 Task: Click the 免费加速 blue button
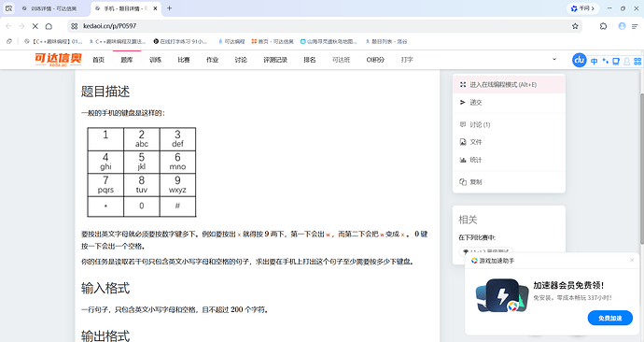[x=609, y=318]
